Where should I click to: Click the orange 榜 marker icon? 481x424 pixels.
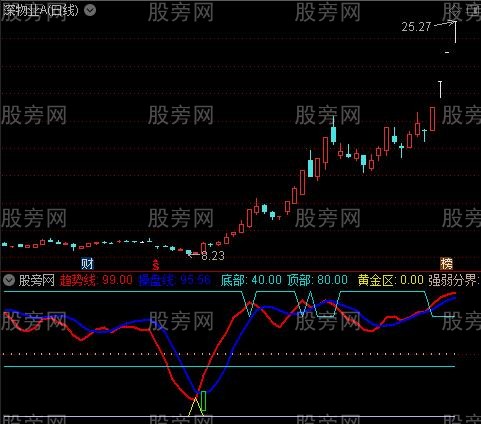[446, 264]
